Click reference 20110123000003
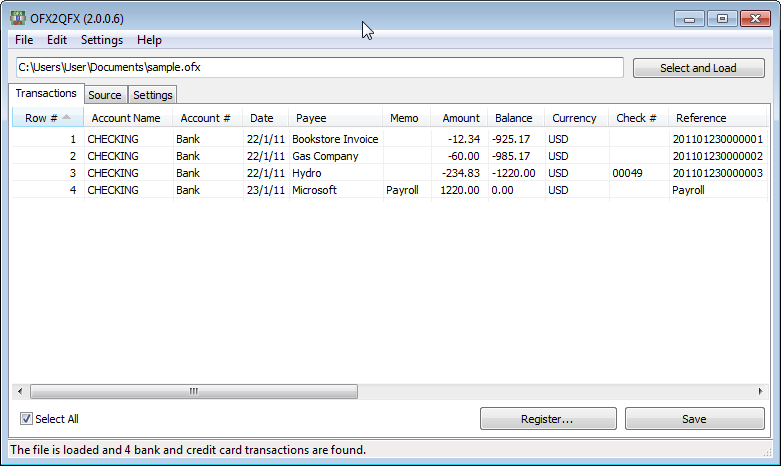The height and width of the screenshot is (466, 781). tap(718, 173)
